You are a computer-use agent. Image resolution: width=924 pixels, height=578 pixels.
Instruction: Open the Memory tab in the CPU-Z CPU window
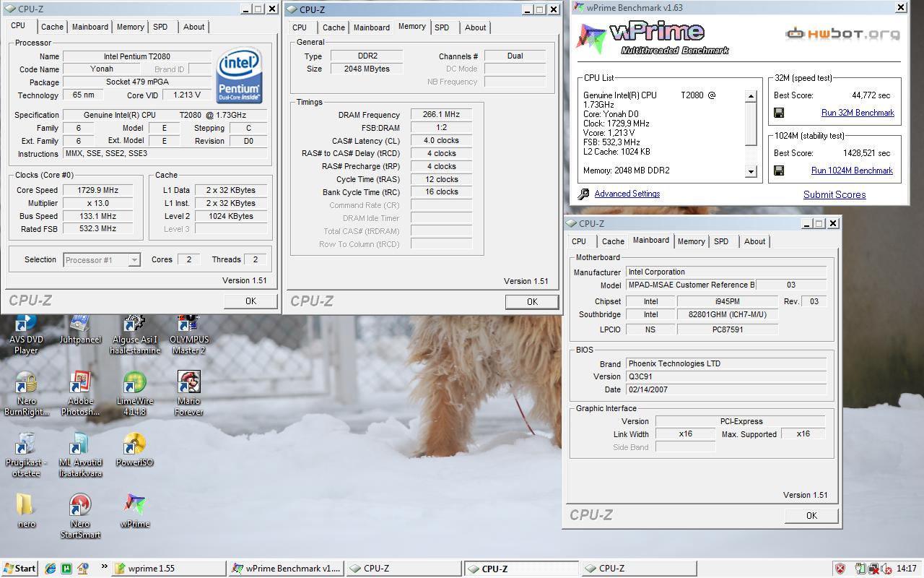tap(130, 27)
